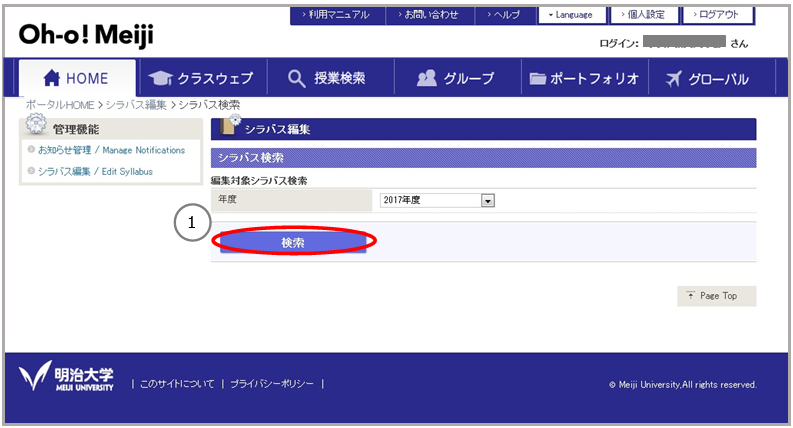
Task: Click the Page Top button
Action: (717, 296)
